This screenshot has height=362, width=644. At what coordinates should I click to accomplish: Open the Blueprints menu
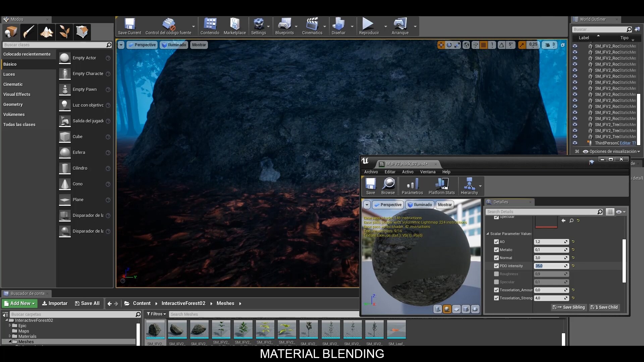pyautogui.click(x=284, y=26)
